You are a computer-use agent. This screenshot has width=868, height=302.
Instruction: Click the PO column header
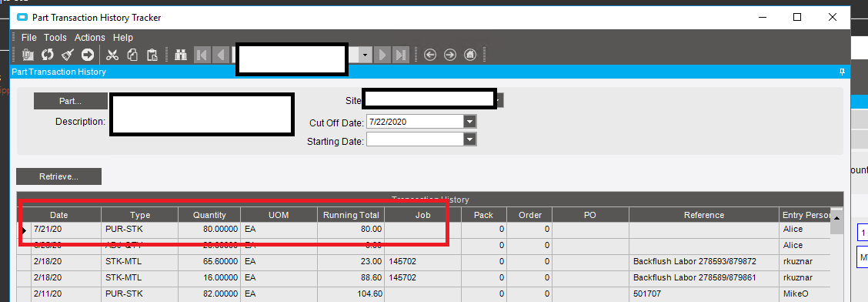[x=590, y=215]
